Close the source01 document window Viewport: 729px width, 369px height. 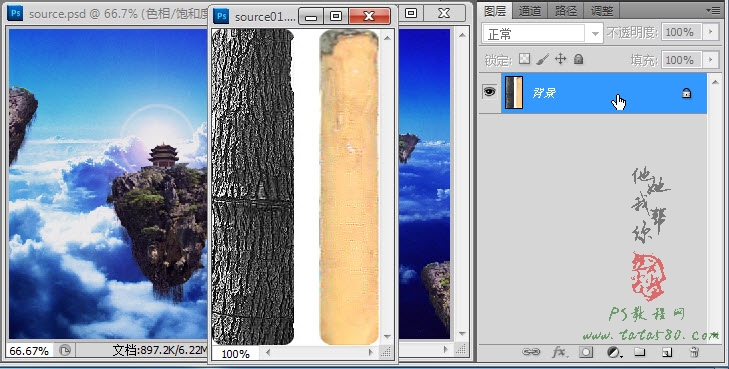[369, 16]
